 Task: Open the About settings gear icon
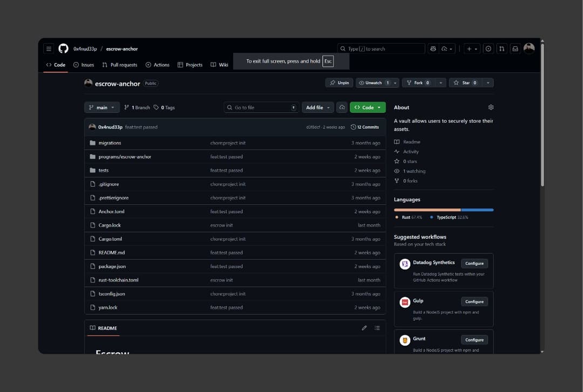pos(490,107)
